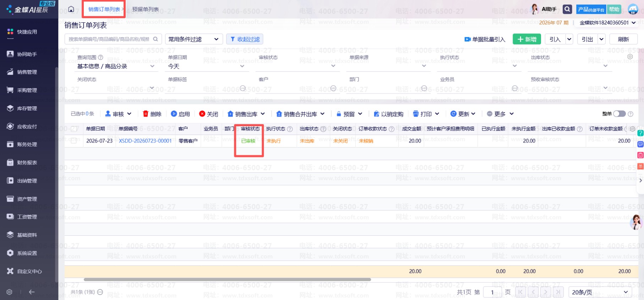
Task: Expand 常用条件过滤 dropdown
Action: pyautogui.click(x=194, y=39)
